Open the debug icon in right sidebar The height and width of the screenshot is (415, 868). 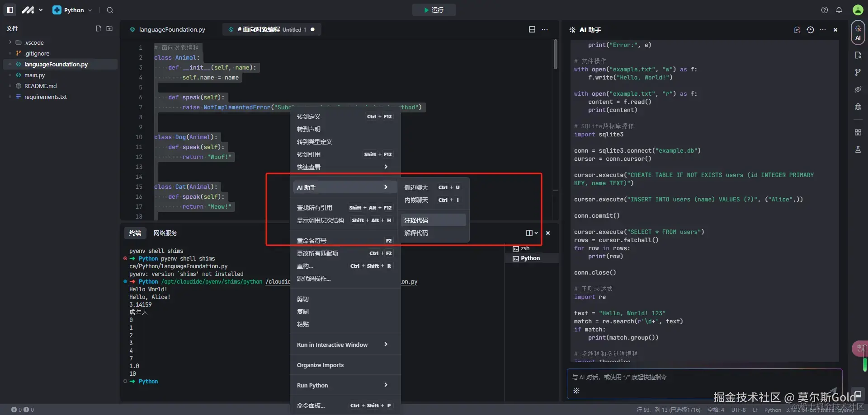858,107
